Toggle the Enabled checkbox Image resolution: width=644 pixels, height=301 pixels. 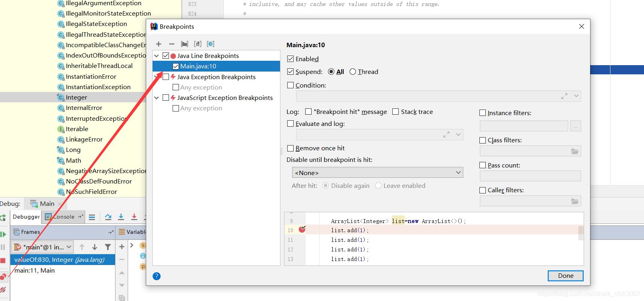point(290,59)
